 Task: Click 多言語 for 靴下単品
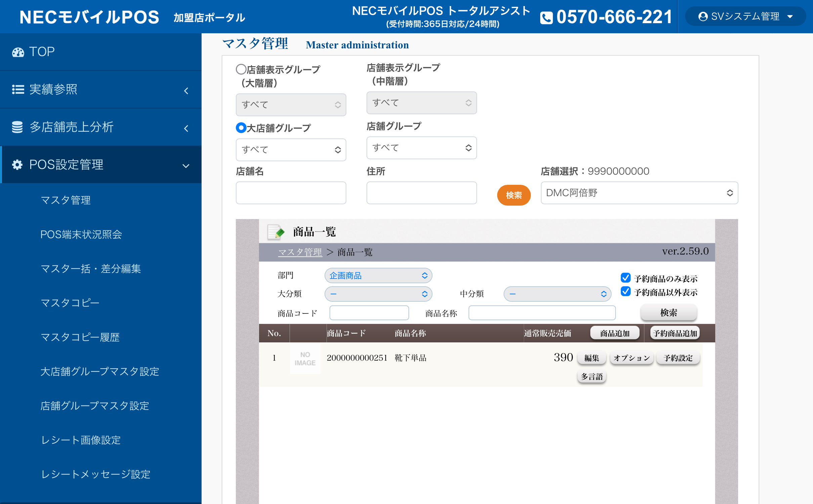click(x=592, y=377)
